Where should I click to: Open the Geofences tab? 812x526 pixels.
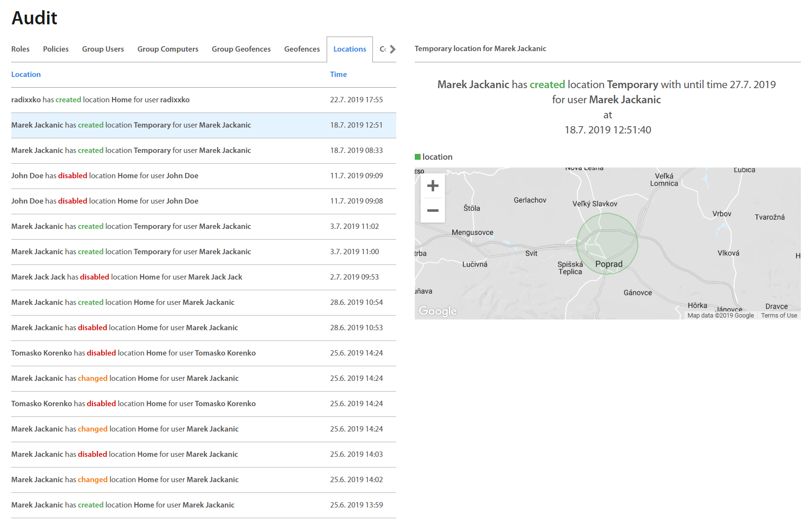(302, 49)
